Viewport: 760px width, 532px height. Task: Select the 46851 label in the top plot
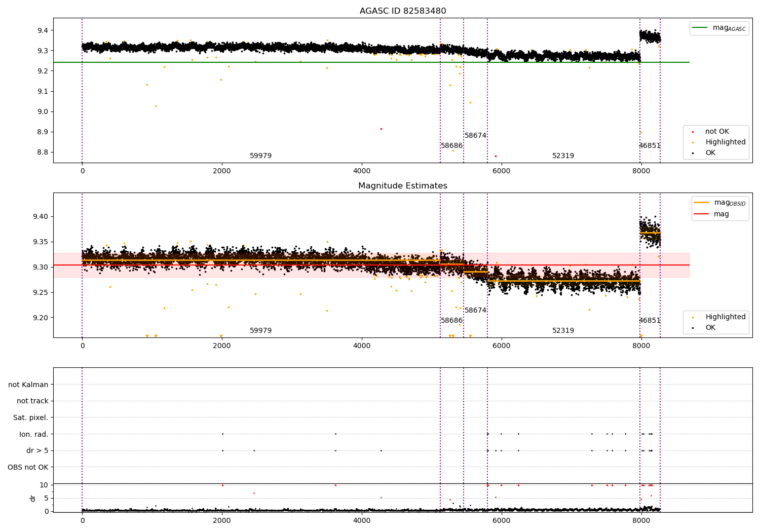pyautogui.click(x=650, y=146)
